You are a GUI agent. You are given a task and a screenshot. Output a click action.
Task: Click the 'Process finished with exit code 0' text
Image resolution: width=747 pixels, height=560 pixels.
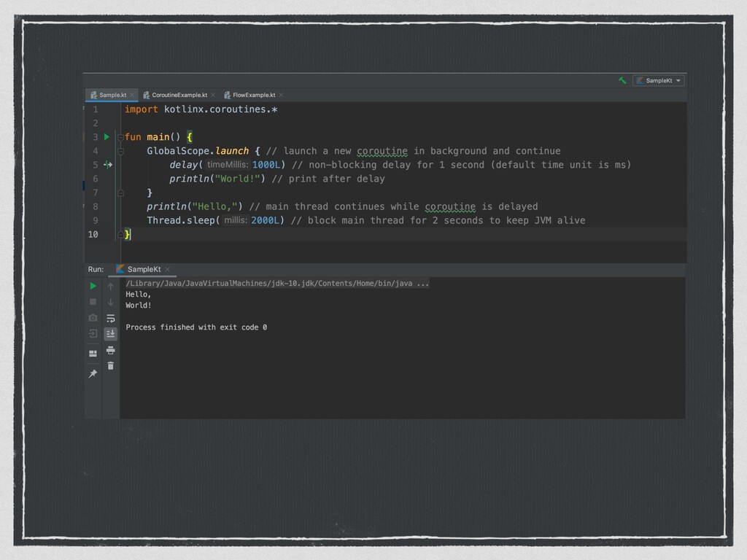click(x=196, y=327)
